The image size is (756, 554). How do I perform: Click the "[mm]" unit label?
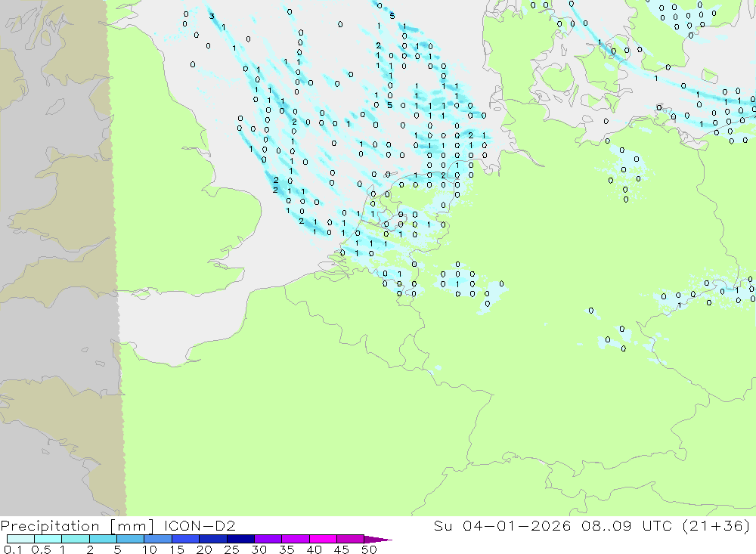pos(132,526)
